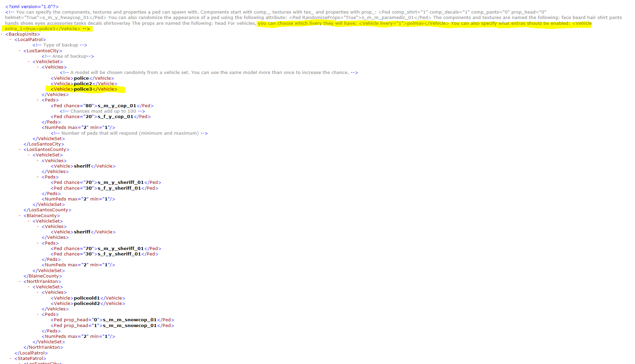635x364 pixels.
Task: Click 's_f_y_sheriff_01' ped under BlaineCounty
Action: click(x=120, y=254)
